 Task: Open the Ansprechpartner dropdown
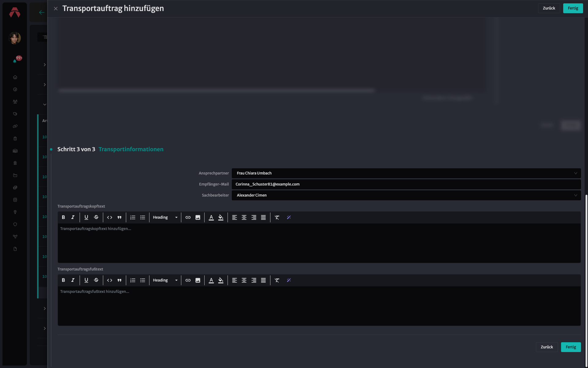click(x=406, y=173)
